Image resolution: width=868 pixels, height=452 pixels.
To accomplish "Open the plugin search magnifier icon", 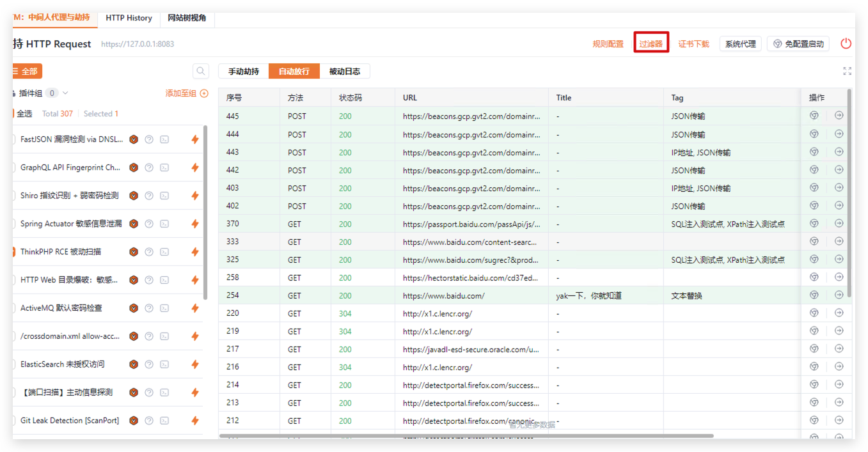I will pyautogui.click(x=201, y=71).
